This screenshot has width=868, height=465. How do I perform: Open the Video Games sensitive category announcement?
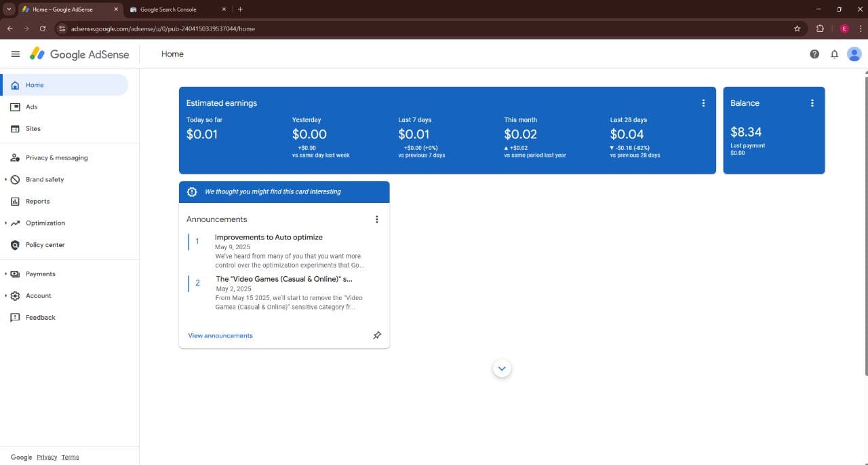tap(284, 278)
